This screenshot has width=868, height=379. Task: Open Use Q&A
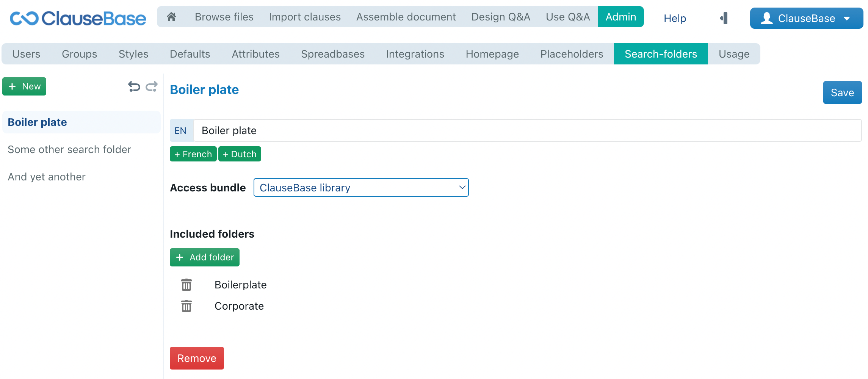(x=568, y=17)
